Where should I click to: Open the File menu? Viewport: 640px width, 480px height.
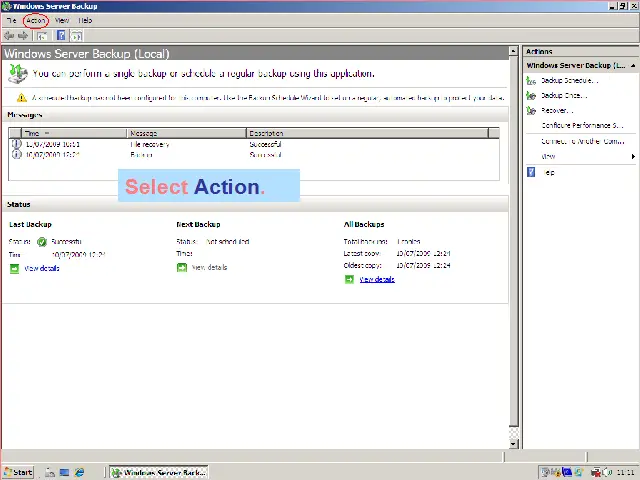pos(11,20)
